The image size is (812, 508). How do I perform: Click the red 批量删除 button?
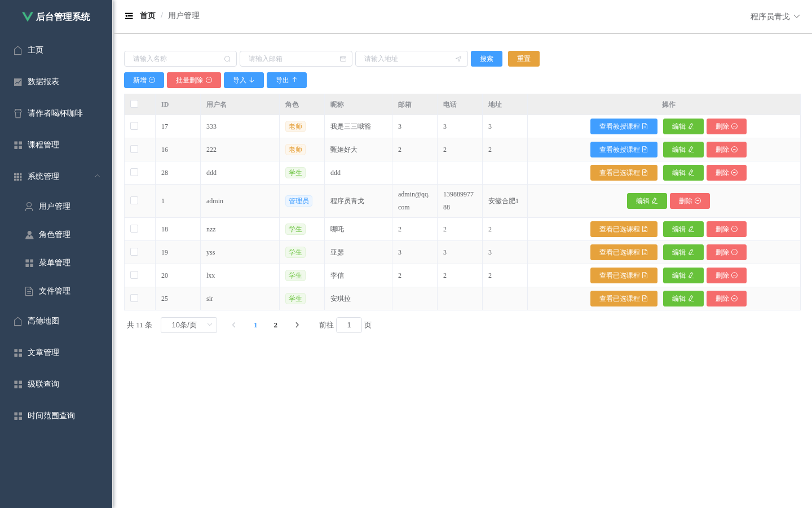pos(194,80)
